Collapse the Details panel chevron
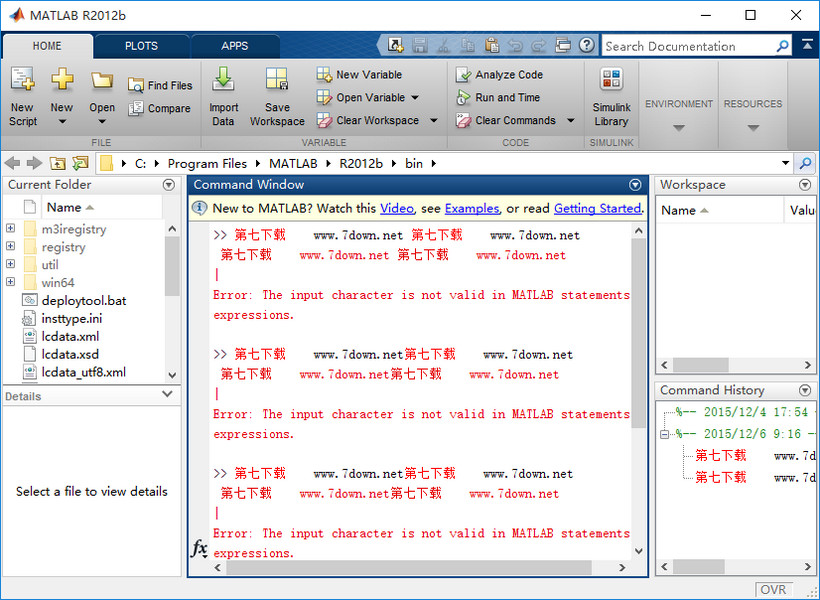820x600 pixels. 167,394
